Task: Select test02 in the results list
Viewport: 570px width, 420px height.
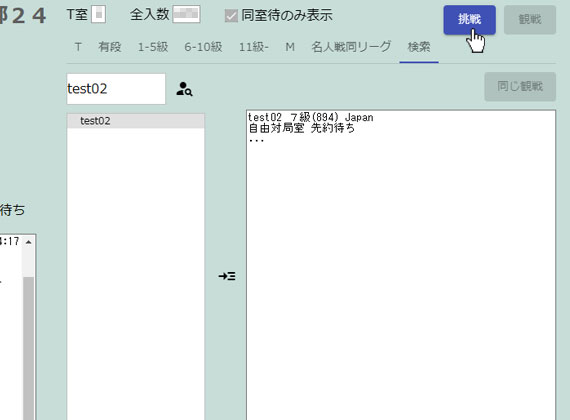Action: click(136, 121)
